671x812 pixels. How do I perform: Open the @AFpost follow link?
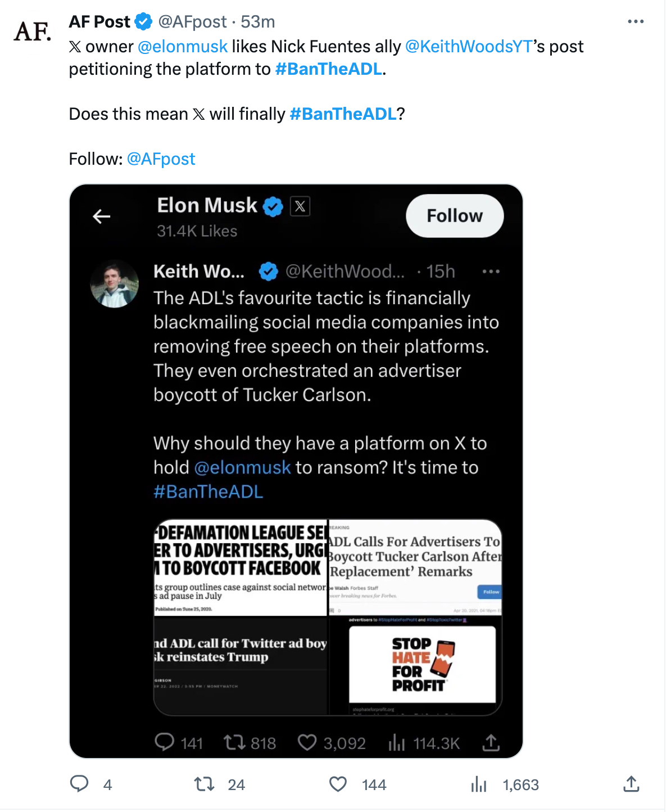point(161,159)
